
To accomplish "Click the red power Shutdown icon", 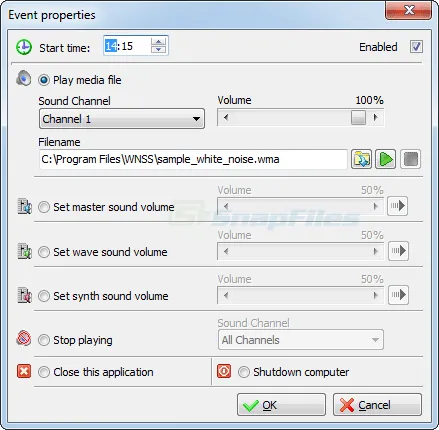I will [x=224, y=371].
